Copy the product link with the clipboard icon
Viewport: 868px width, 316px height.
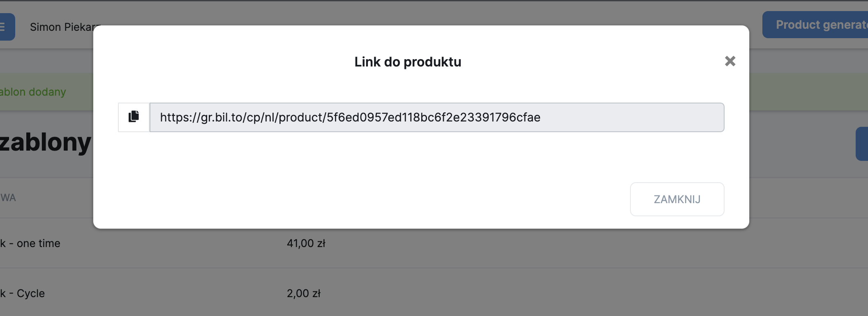point(134,117)
